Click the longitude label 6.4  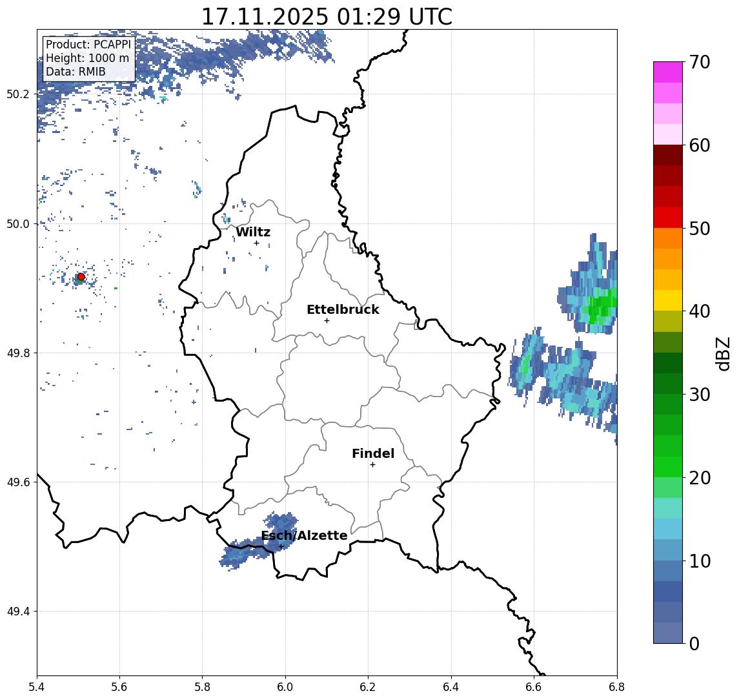pos(451,687)
